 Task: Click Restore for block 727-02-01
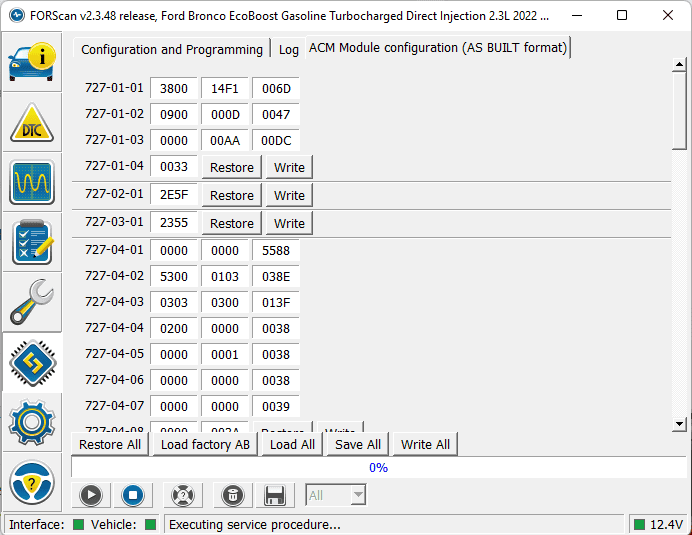232,195
